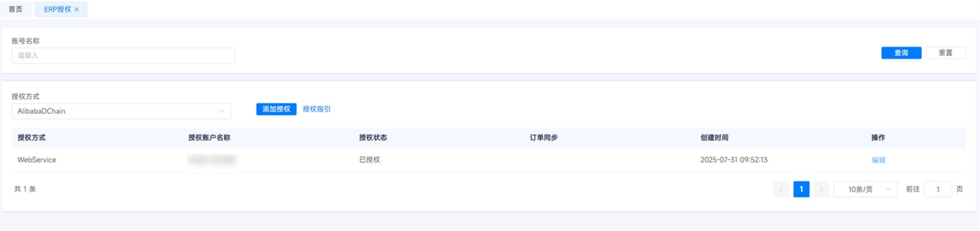Viewport: 980px width, 231px height.
Task: Expand the AlibabaDChain 授权方式 dropdown
Action: point(121,111)
